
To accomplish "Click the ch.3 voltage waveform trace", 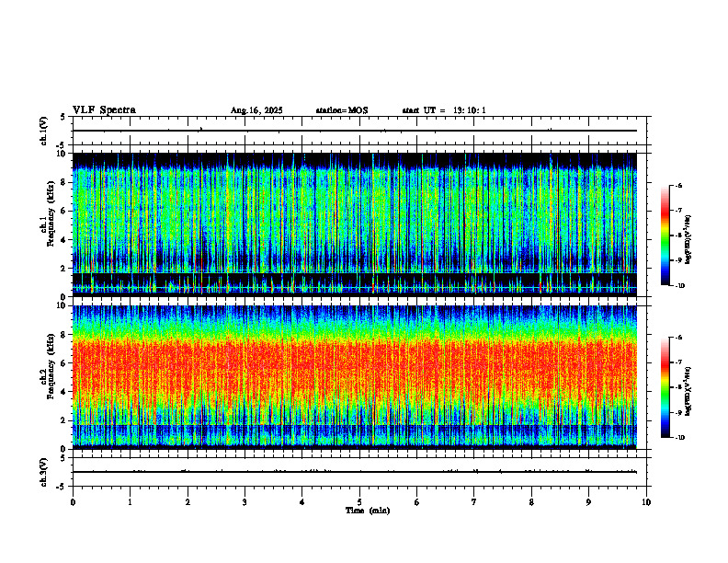I will (x=355, y=472).
